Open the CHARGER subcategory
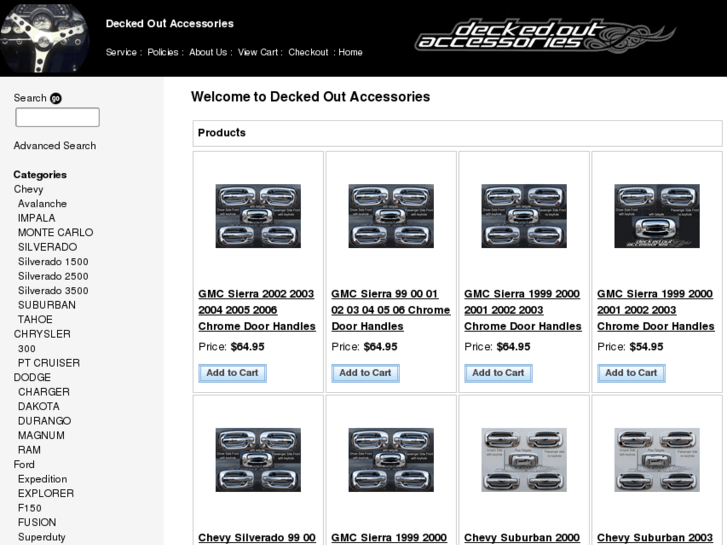This screenshot has width=727, height=545. pos(44,392)
